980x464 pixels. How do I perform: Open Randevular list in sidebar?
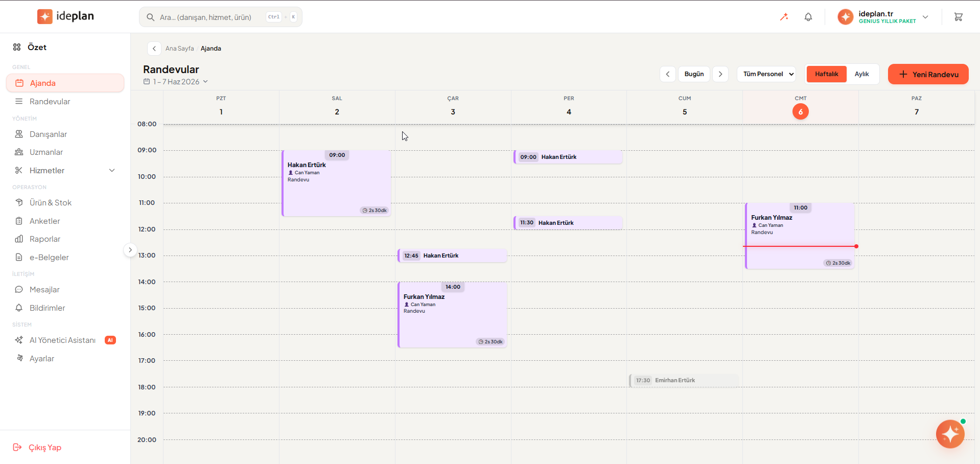click(x=65, y=101)
